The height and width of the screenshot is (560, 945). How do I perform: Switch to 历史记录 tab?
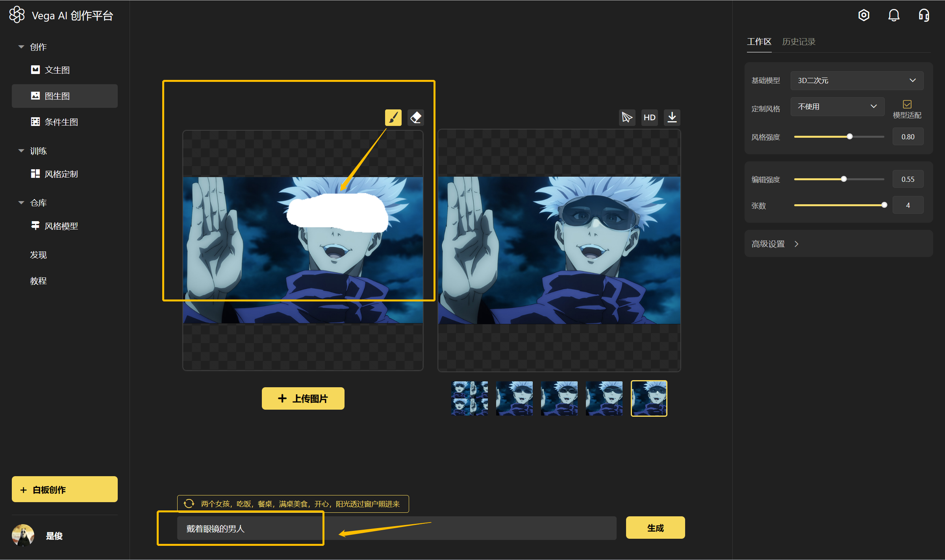798,42
